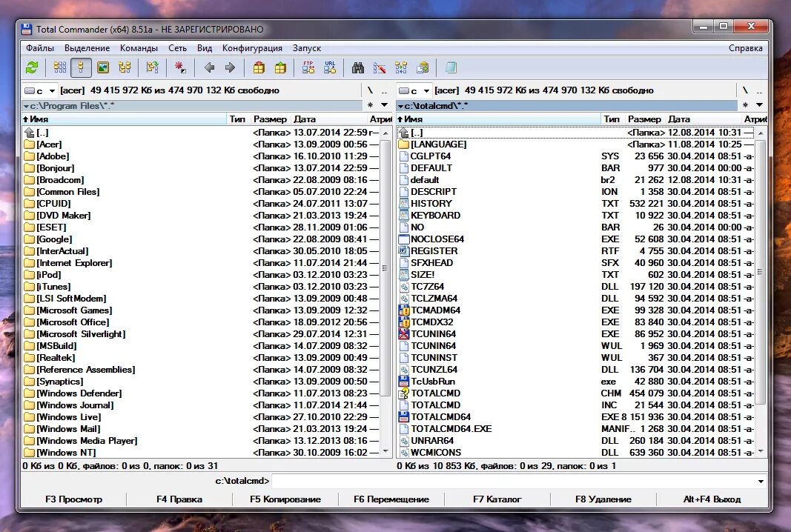791x532 pixels.
Task: Open left panel directory history arrow
Action: [385, 105]
